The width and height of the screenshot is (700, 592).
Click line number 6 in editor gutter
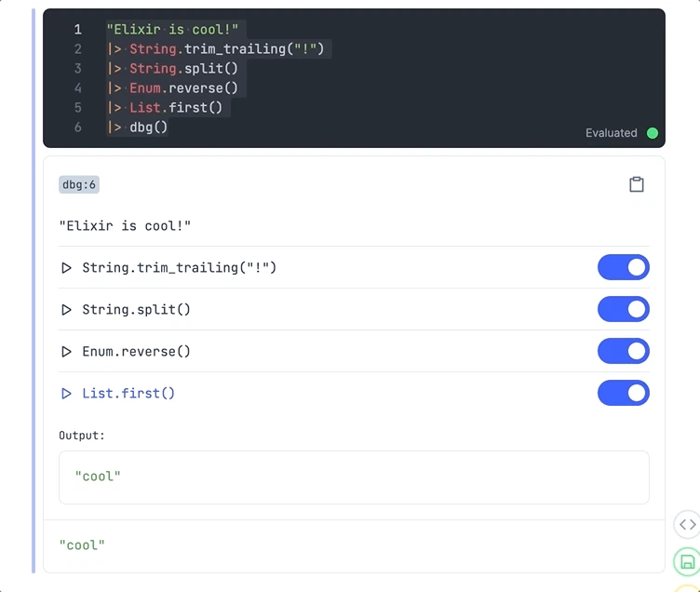pyautogui.click(x=77, y=128)
